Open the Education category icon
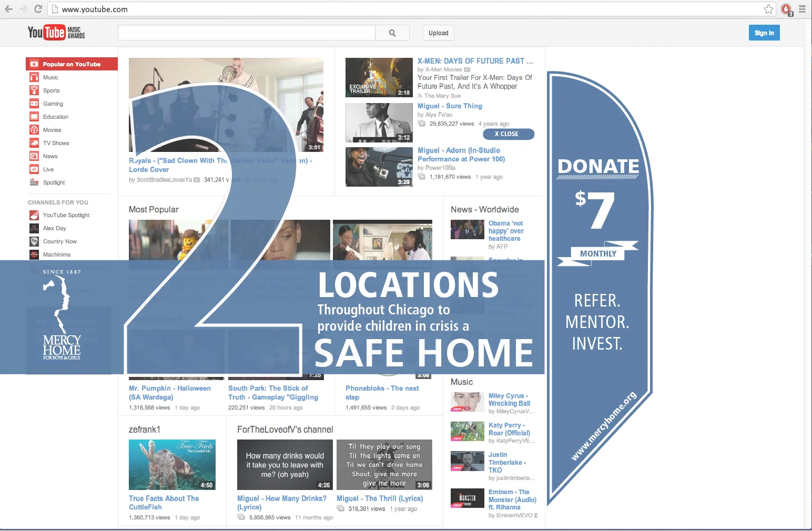Viewport: 812px width, 531px height. coord(34,117)
